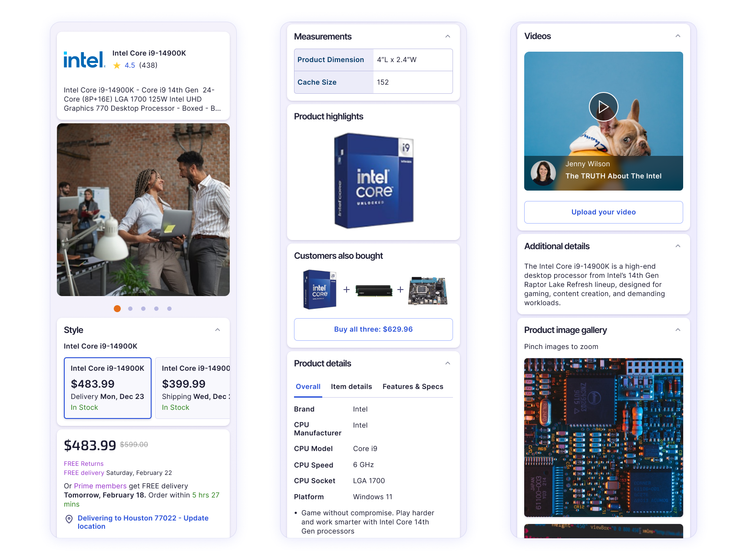Collapse the Videos section
Viewport: 747px width, 560px height.
pyautogui.click(x=678, y=36)
